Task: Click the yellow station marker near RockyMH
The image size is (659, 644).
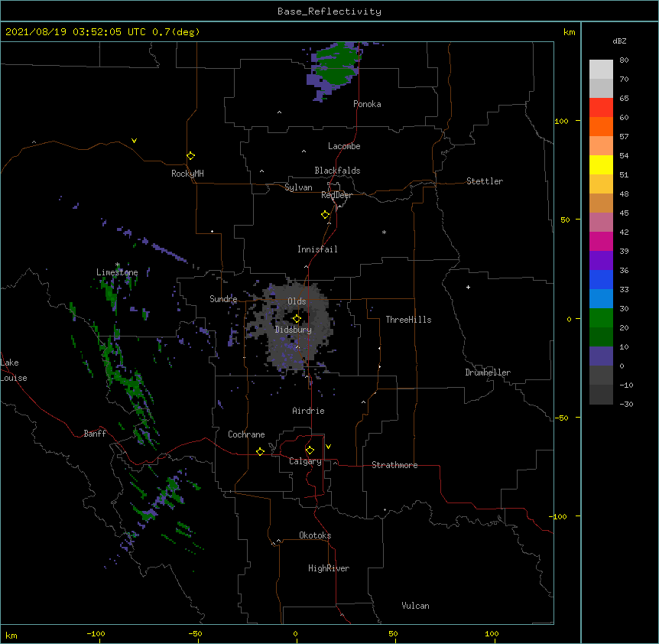Action: (x=190, y=156)
